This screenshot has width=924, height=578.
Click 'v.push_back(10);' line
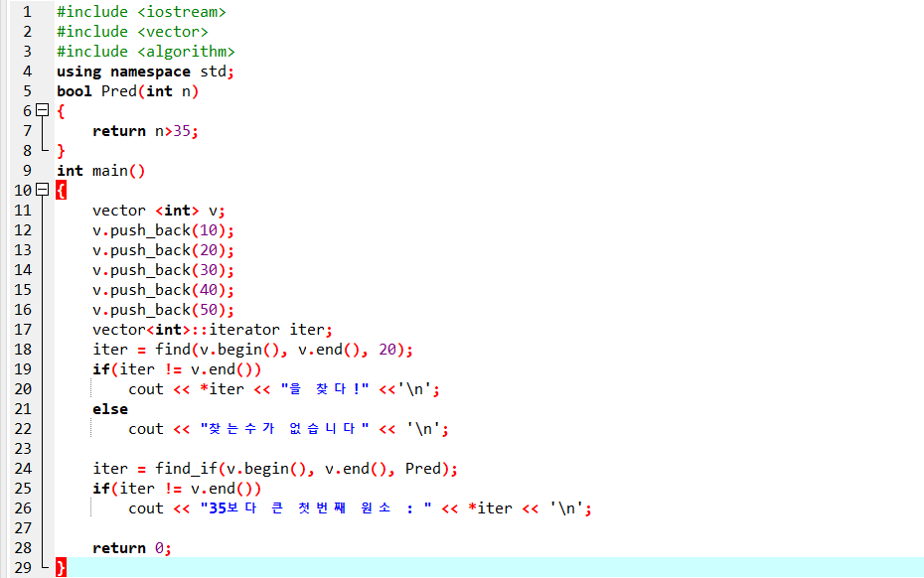pos(163,230)
